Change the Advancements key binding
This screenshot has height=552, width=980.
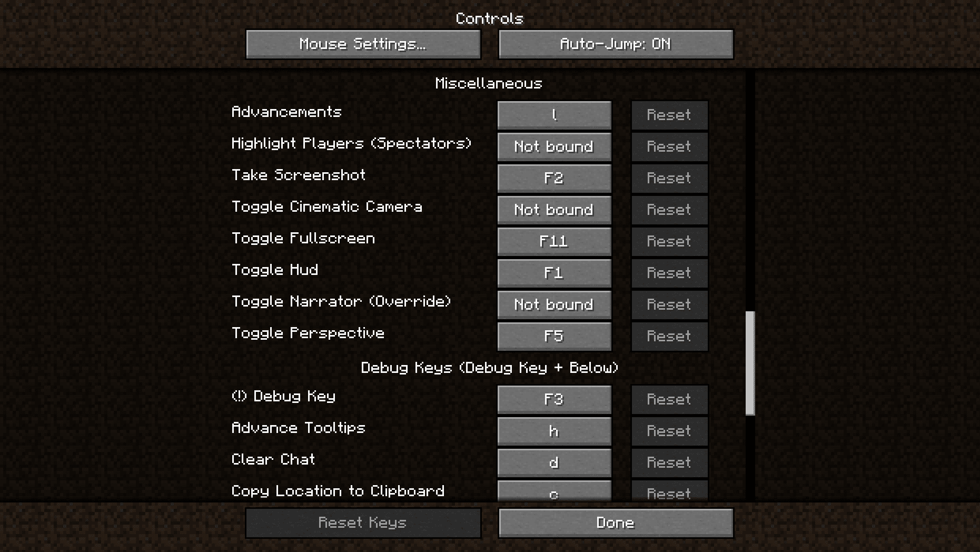(x=554, y=115)
